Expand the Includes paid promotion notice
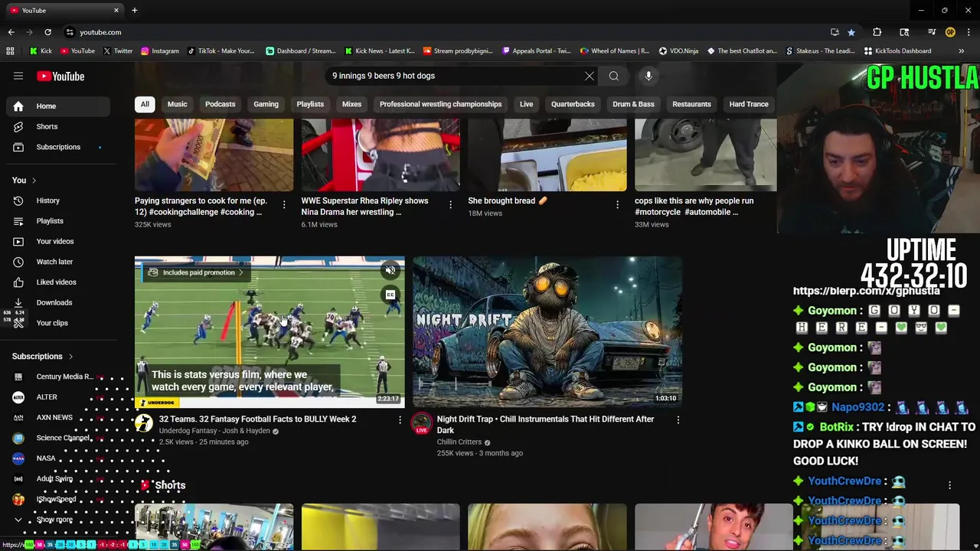This screenshot has width=980, height=551. [x=195, y=272]
